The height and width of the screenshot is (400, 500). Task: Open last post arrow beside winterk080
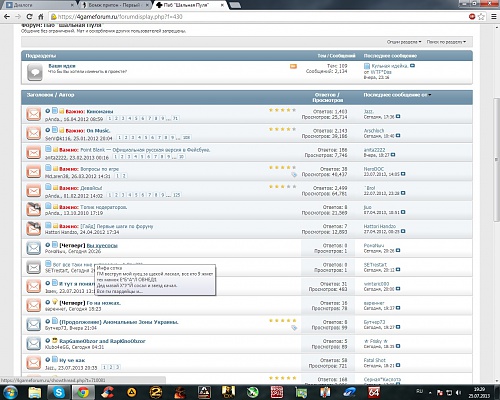click(x=398, y=289)
